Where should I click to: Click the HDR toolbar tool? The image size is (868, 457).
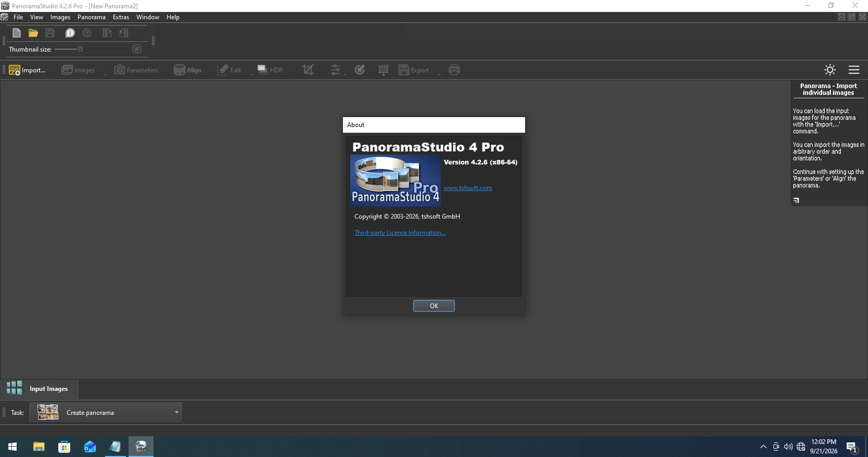[x=270, y=70]
